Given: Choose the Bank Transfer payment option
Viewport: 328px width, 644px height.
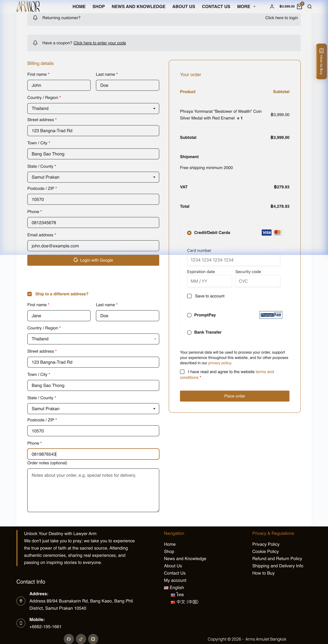Looking at the screenshot, I should (x=189, y=332).
